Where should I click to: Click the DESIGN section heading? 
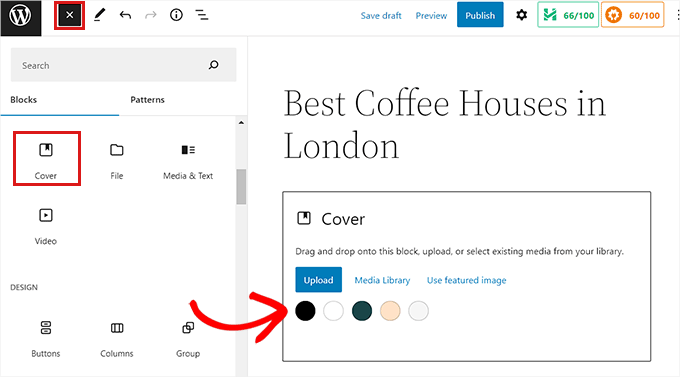point(24,287)
